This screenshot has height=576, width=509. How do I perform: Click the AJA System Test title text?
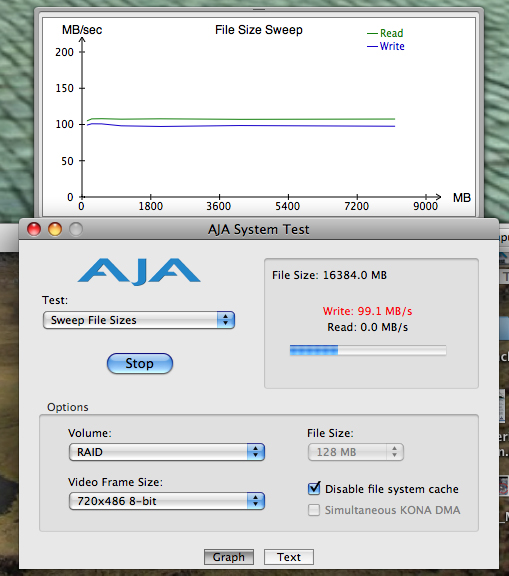click(x=259, y=230)
